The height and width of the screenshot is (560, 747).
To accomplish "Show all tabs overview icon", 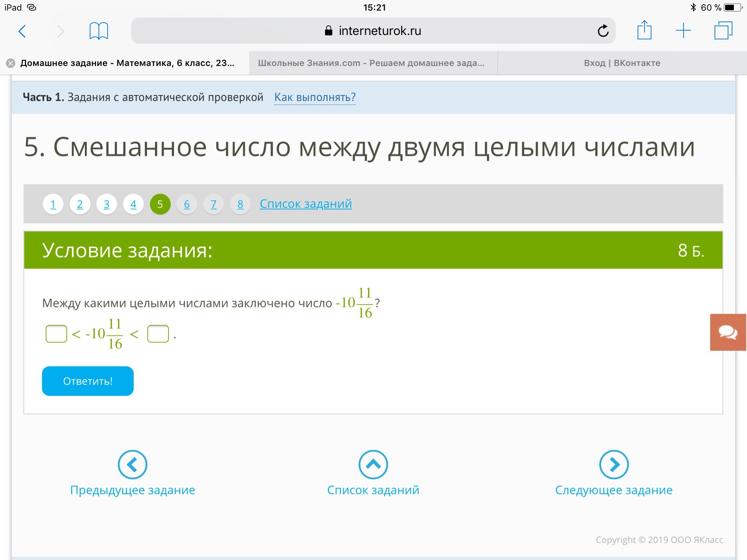I will tap(723, 31).
